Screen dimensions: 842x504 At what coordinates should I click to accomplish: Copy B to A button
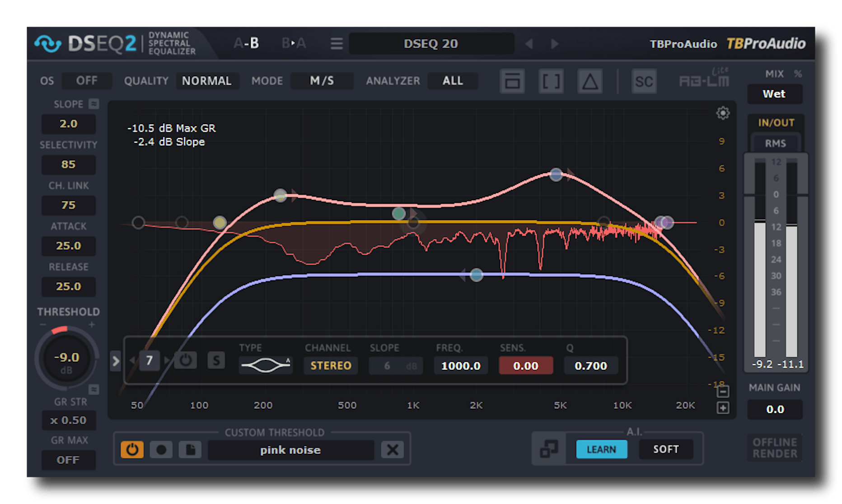pos(294,43)
